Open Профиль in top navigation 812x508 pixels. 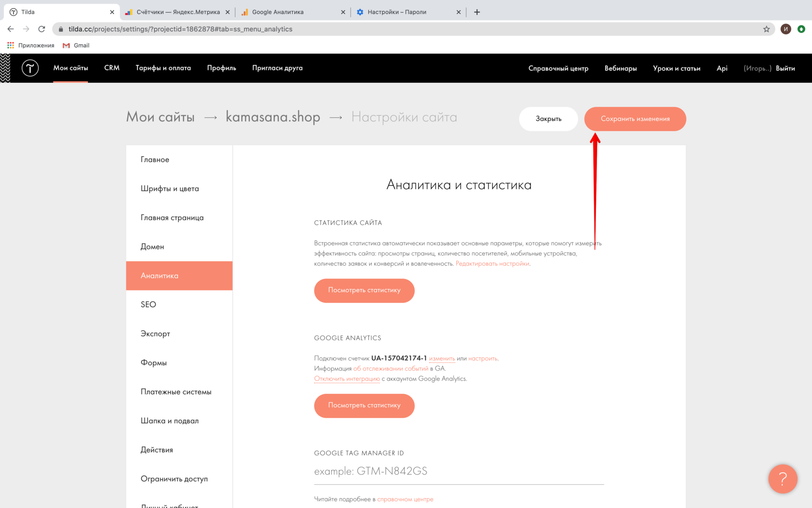221,68
